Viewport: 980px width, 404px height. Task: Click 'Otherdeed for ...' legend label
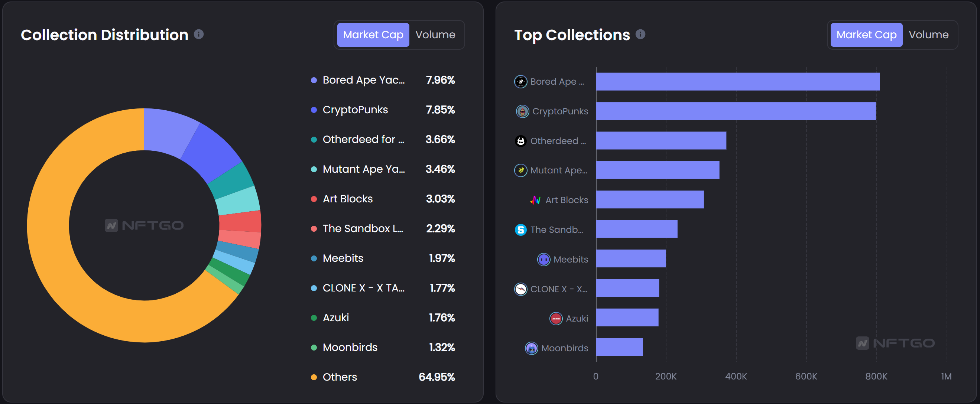[x=363, y=140]
